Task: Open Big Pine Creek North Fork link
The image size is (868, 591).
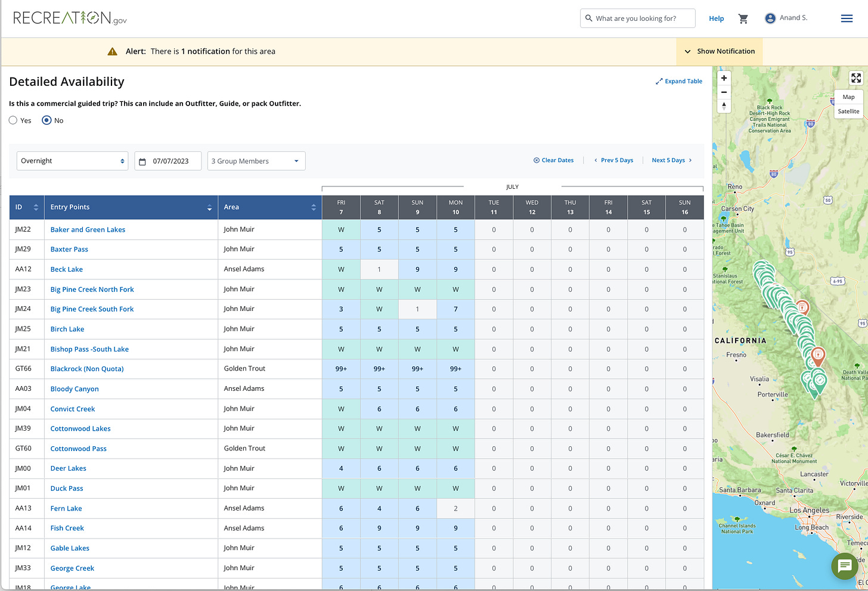Action: point(92,290)
